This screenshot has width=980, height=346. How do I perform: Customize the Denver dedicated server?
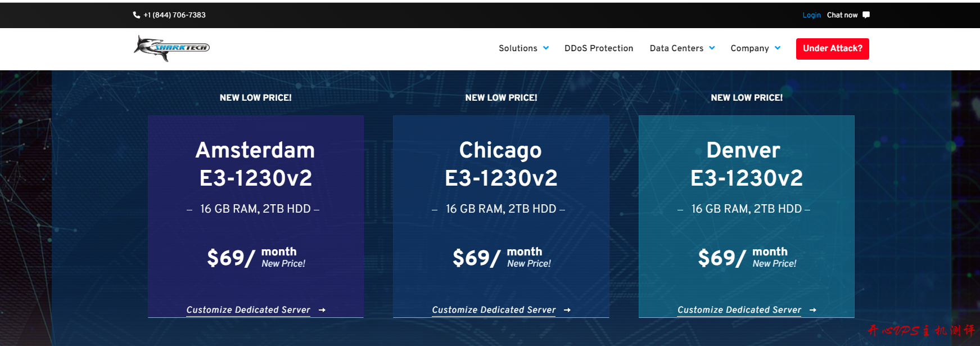click(739, 310)
